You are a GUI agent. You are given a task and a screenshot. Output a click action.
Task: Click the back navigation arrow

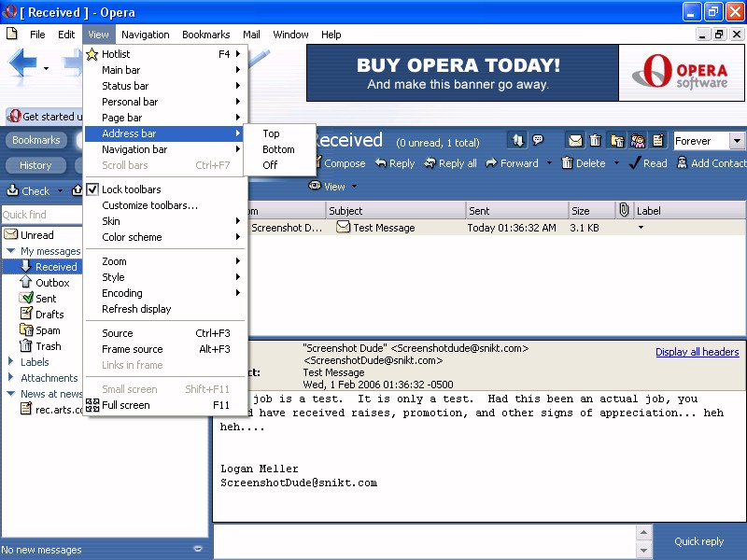pyautogui.click(x=23, y=64)
